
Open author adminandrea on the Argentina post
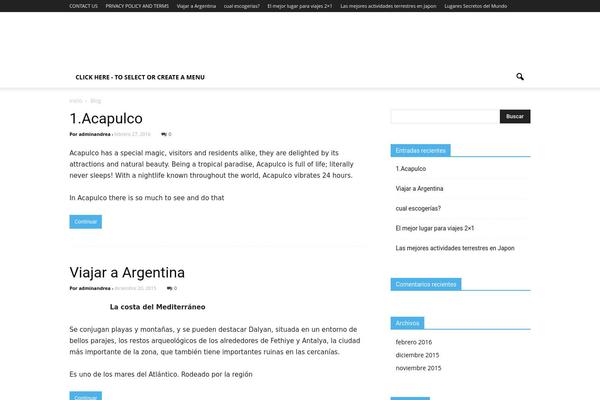click(95, 288)
